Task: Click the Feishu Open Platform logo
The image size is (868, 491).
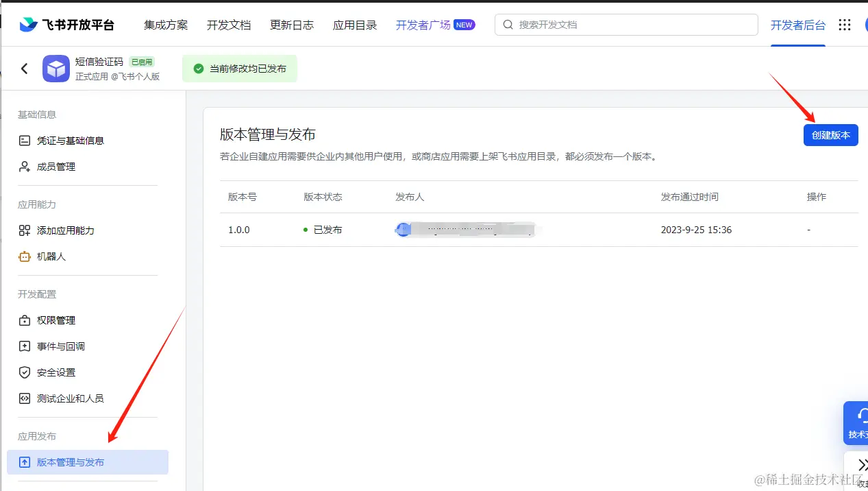Action: pos(66,25)
